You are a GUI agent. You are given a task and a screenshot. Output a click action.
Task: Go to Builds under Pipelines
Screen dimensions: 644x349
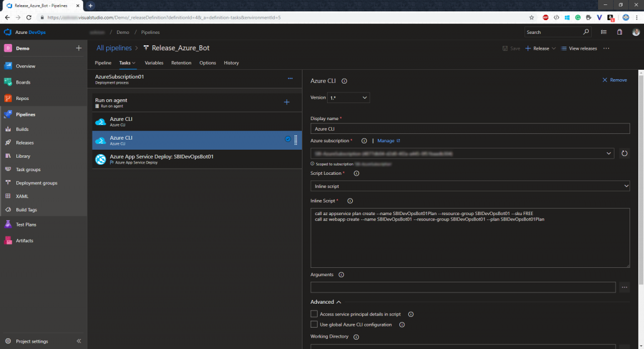point(22,129)
